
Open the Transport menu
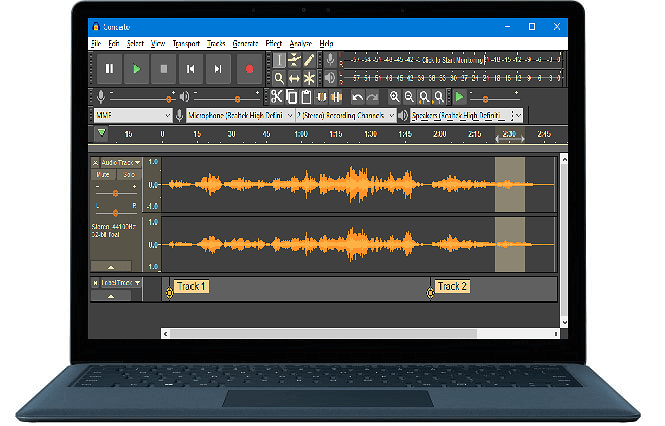click(186, 44)
